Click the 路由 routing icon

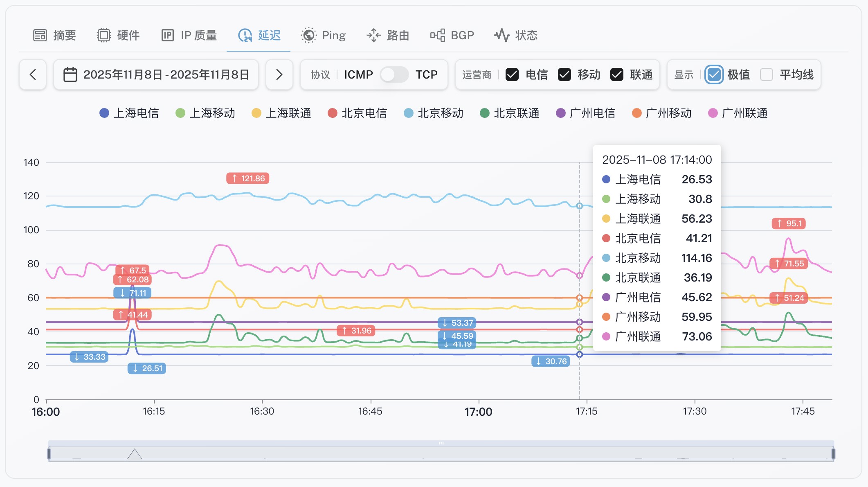pyautogui.click(x=373, y=36)
